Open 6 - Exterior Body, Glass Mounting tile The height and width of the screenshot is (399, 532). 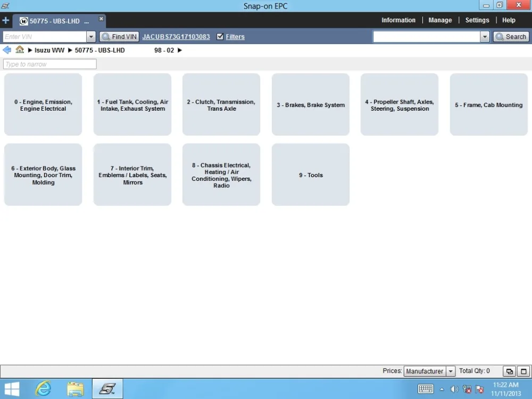point(43,174)
